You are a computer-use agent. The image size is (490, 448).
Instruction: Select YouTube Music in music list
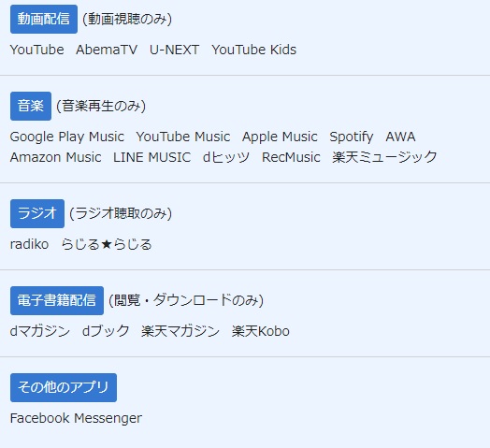tap(183, 137)
